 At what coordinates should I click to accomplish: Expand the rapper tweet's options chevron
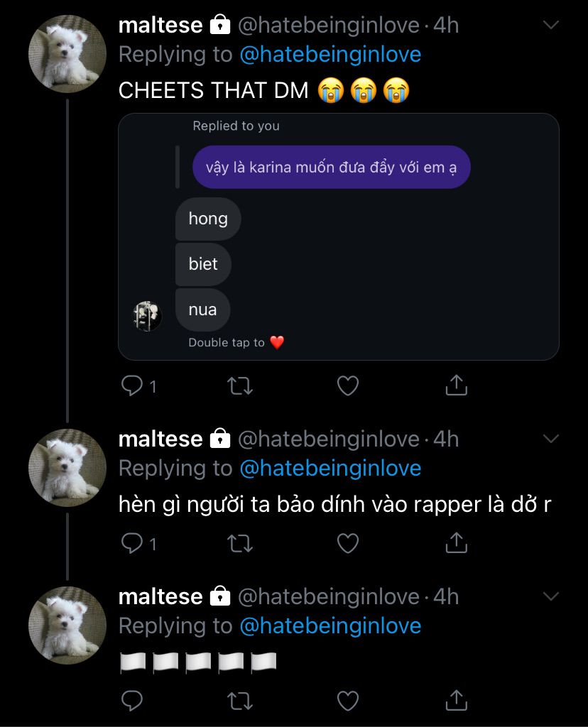(x=551, y=439)
